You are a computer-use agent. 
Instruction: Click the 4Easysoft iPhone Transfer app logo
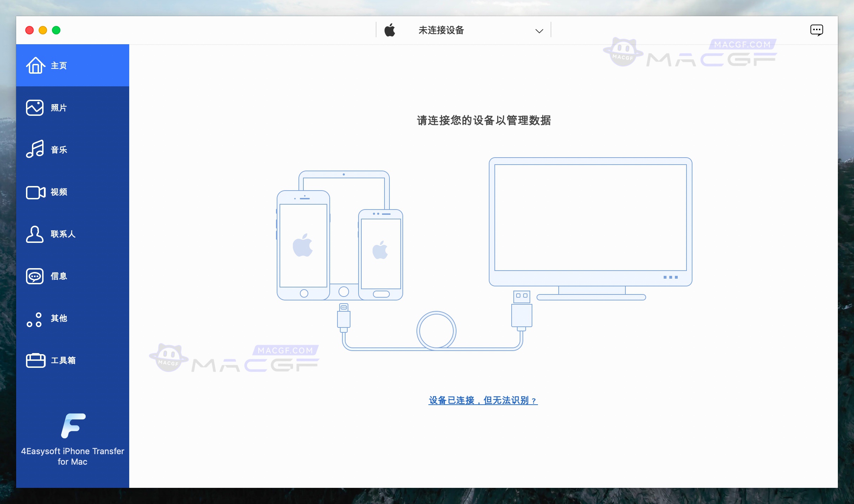[72, 426]
